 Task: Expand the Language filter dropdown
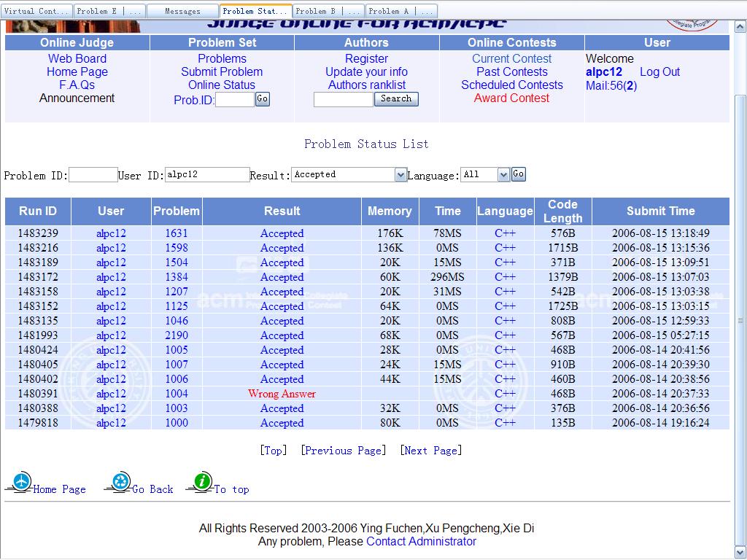pos(503,175)
